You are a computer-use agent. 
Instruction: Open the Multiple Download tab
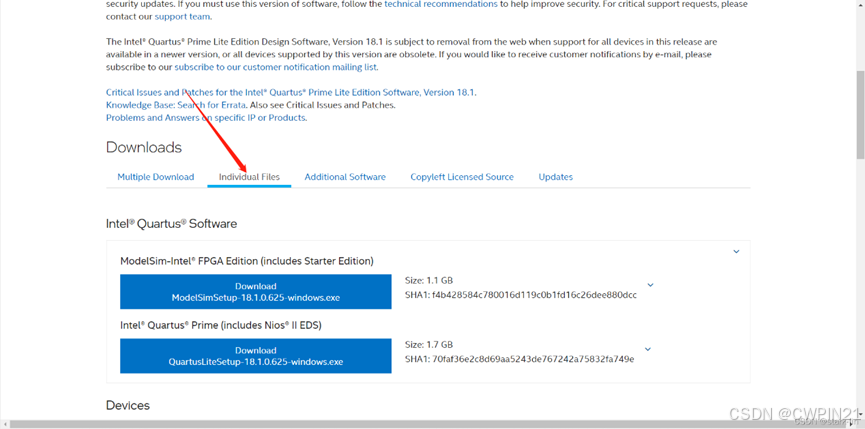pos(156,177)
